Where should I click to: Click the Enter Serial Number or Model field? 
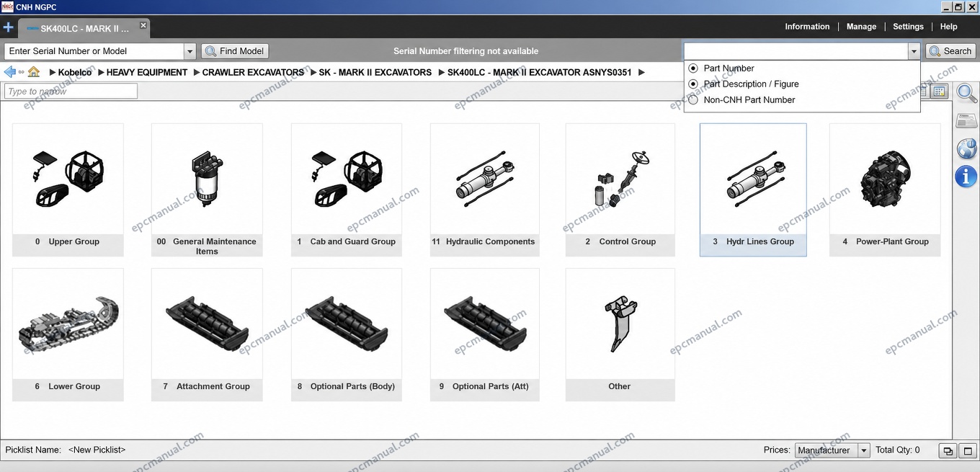click(x=94, y=51)
